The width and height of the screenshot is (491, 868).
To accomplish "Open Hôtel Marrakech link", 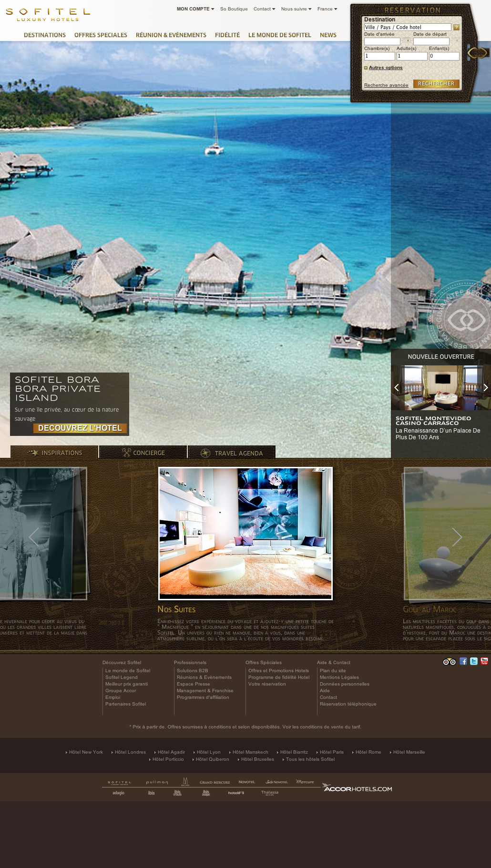I will (x=250, y=752).
